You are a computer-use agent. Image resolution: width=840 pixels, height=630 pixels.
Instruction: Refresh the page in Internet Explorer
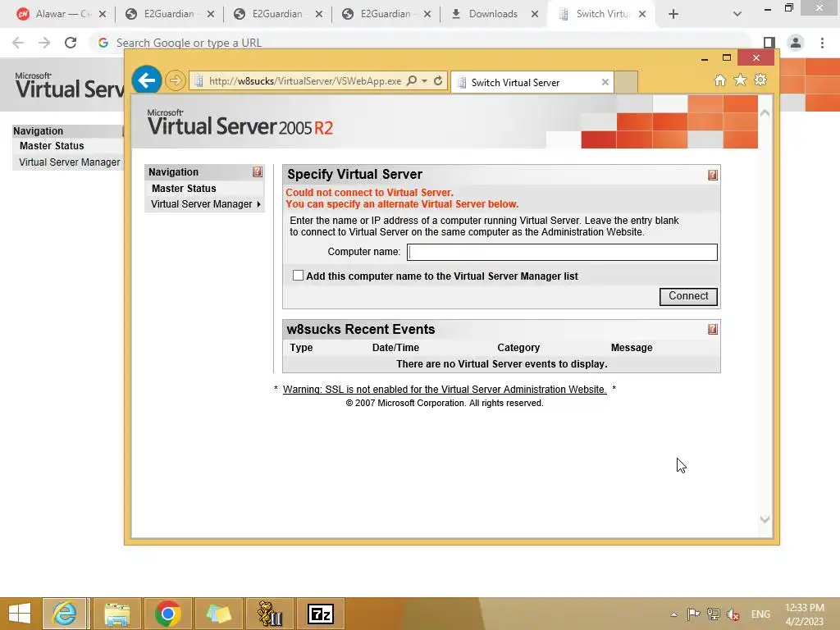pos(438,81)
